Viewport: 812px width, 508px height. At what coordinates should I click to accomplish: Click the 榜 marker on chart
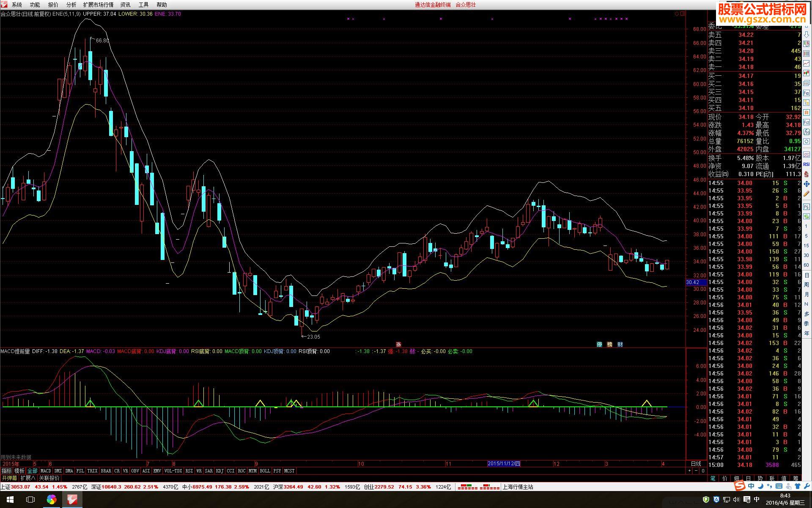coord(610,345)
